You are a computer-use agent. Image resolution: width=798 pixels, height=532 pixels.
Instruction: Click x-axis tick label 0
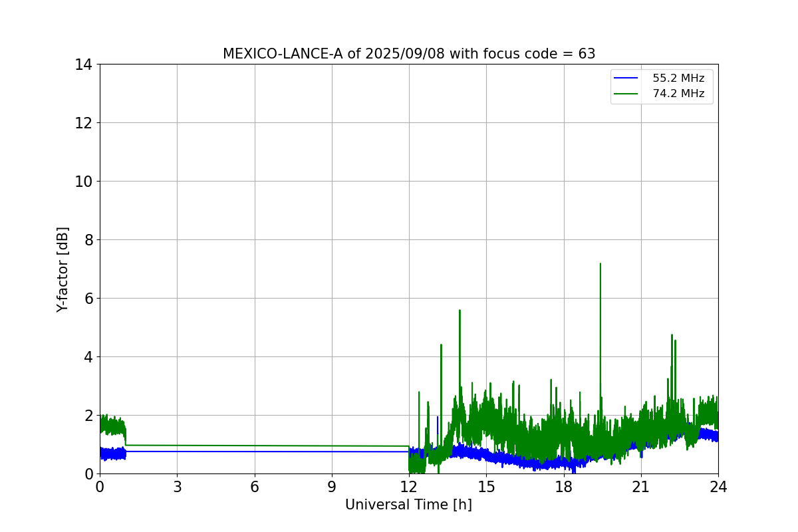(100, 487)
